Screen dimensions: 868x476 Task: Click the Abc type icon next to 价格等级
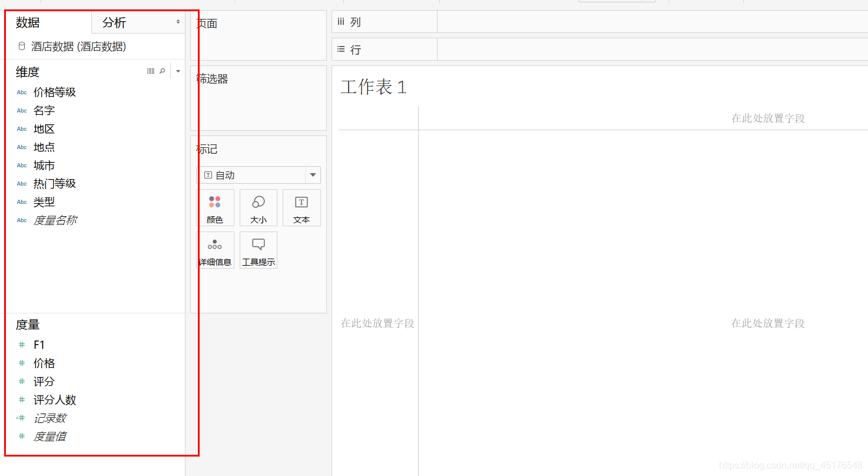click(x=22, y=92)
